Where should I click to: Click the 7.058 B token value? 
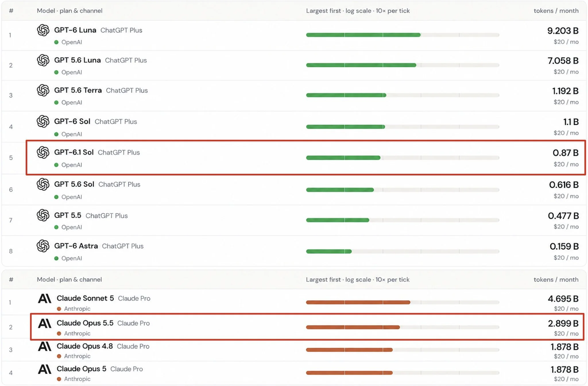click(x=563, y=61)
